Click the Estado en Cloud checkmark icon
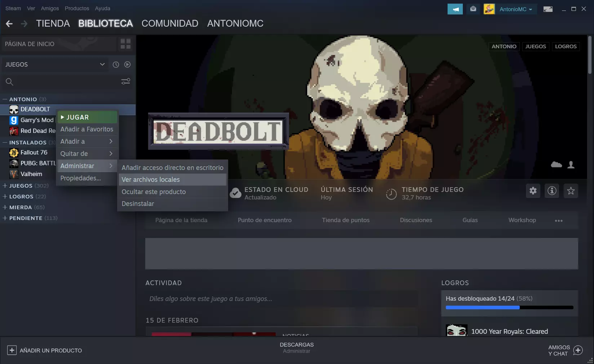The height and width of the screenshot is (364, 594). (x=235, y=193)
